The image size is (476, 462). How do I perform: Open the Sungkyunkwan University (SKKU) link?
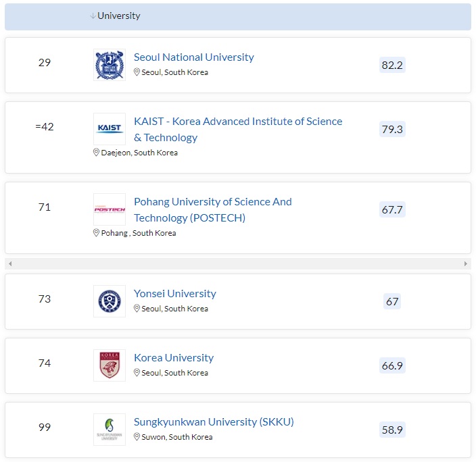[214, 422]
